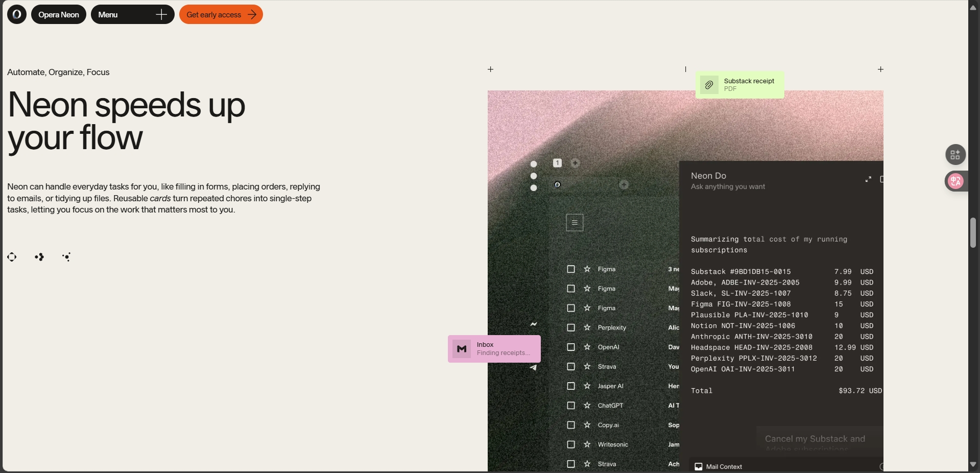Open the Substack receipt PDF card
This screenshot has height=473, width=980.
point(739,85)
